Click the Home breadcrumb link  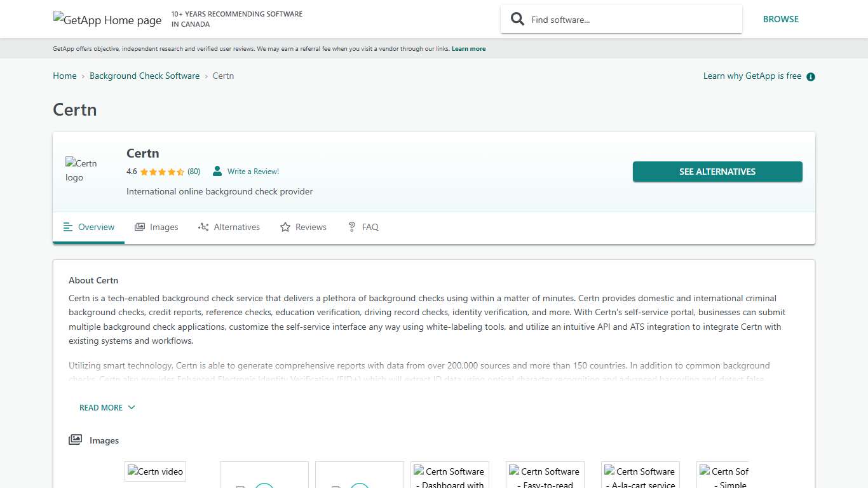(x=64, y=76)
